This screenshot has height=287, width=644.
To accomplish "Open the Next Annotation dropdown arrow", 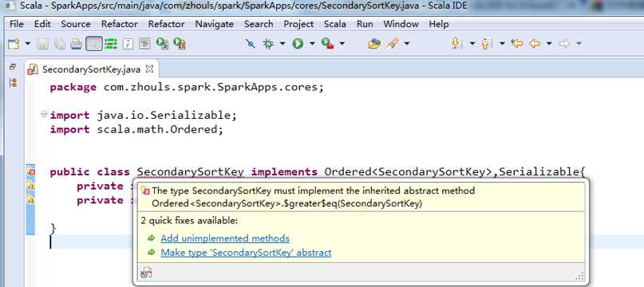I will pos(472,44).
